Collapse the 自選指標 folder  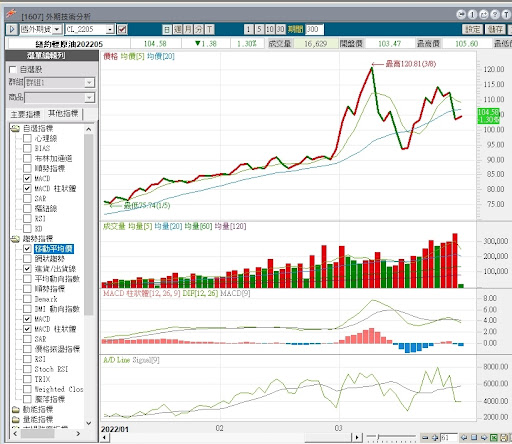[x=15, y=128]
